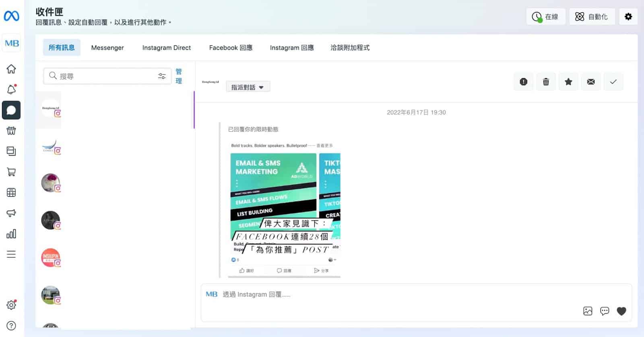644x337 pixels.
Task: Open the inbox settings gear top right
Action: [628, 16]
